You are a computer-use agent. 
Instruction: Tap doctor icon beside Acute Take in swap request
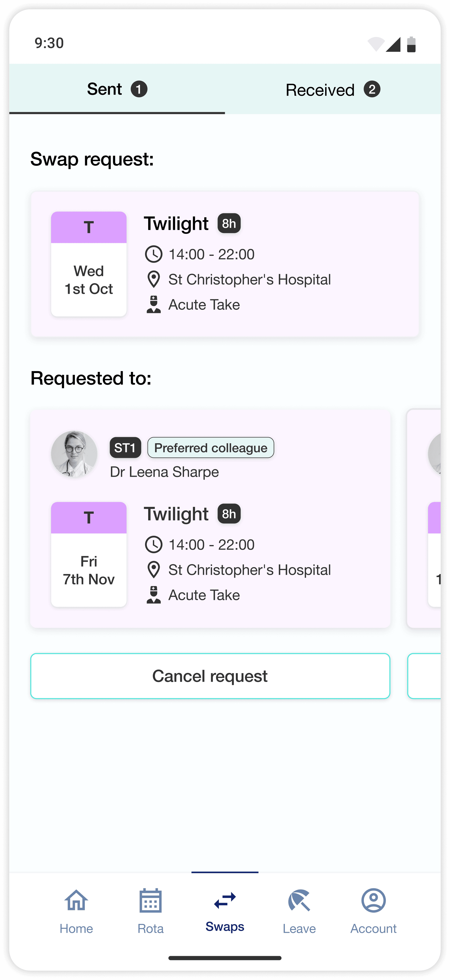pos(154,304)
